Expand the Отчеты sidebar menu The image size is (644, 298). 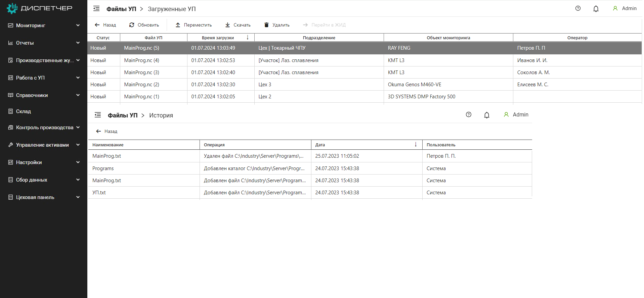[78, 43]
